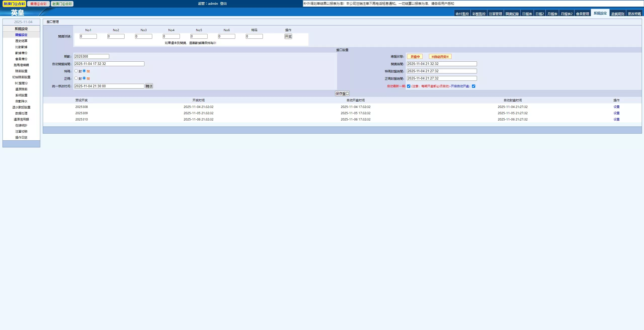Image resolution: width=644 pixels, height=330 pixels.
Task: Open 開獎紀錄 from the top menu
Action: tap(512, 14)
